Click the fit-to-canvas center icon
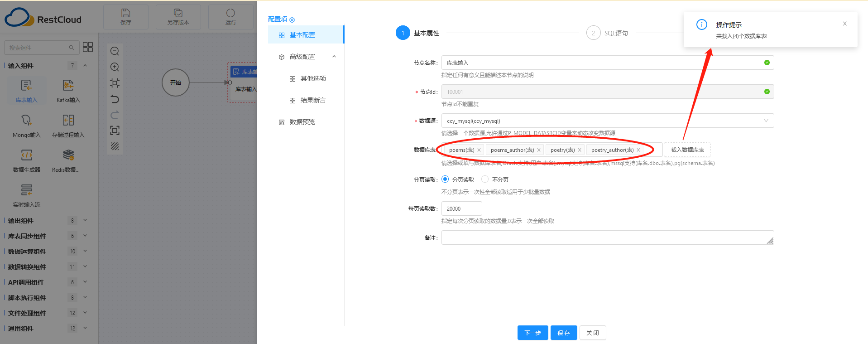This screenshot has height=344, width=868. [x=115, y=83]
